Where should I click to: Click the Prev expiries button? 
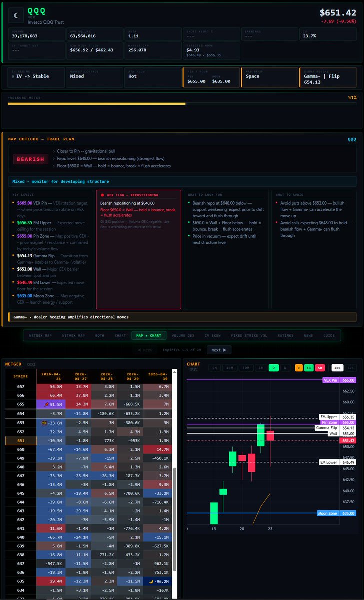tap(144, 350)
